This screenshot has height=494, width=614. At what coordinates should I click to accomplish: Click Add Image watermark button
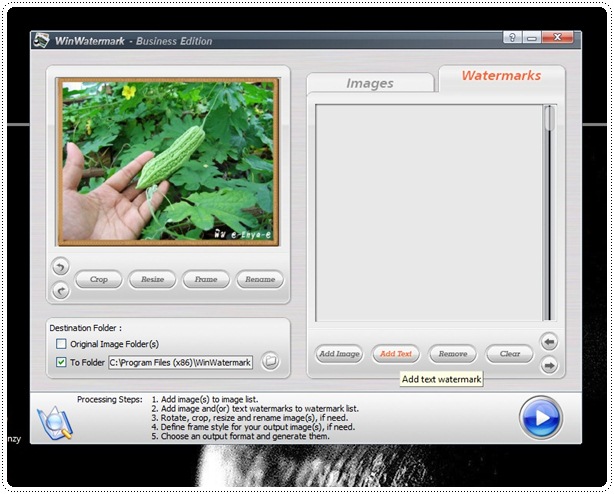coord(339,354)
